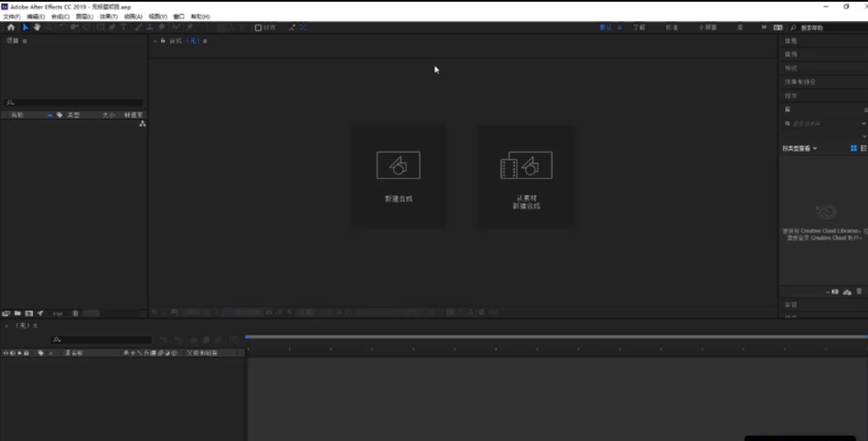Open the 效果和预设 panel

click(800, 82)
